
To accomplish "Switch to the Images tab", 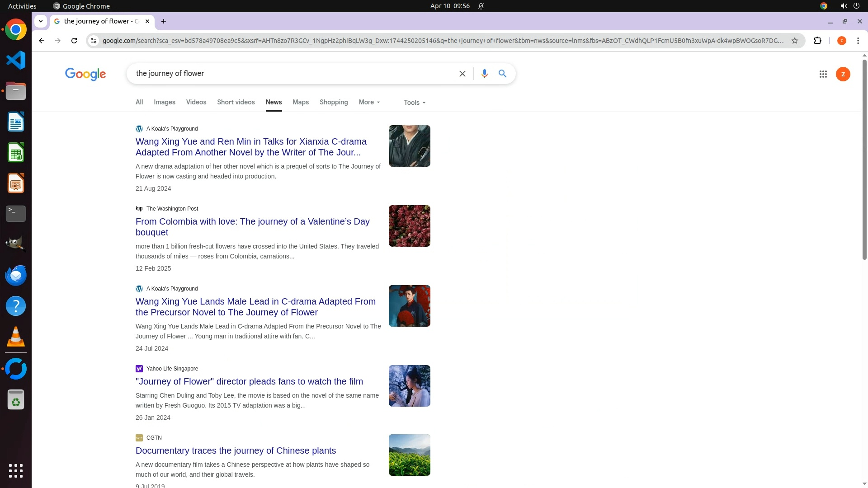I will click(x=164, y=103).
